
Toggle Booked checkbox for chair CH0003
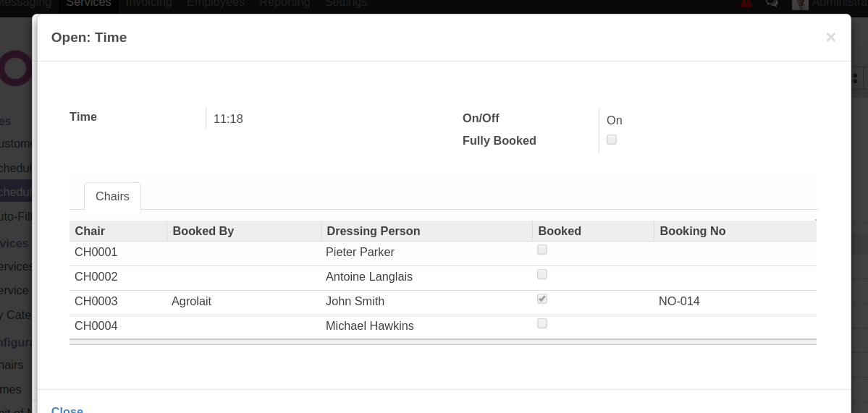tap(542, 299)
